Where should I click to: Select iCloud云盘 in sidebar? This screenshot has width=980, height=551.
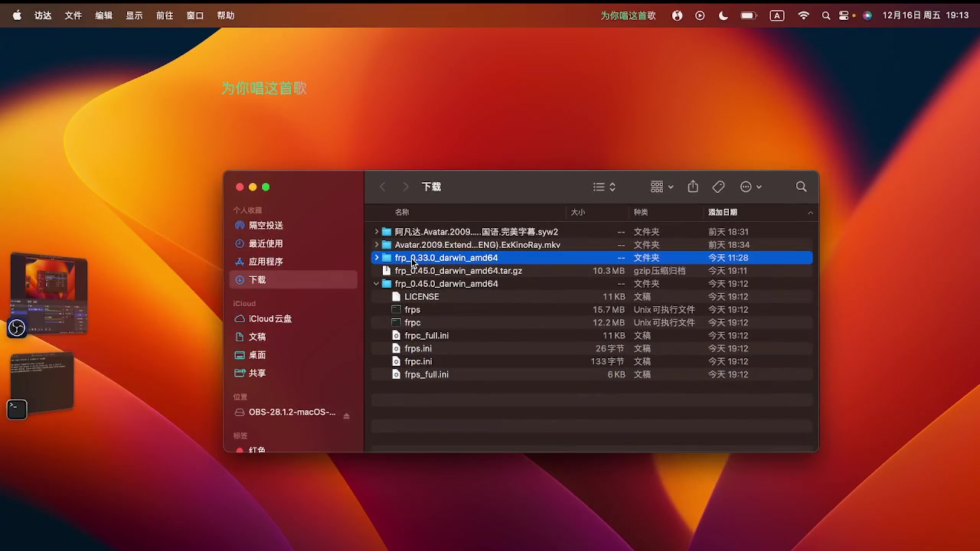click(x=294, y=319)
